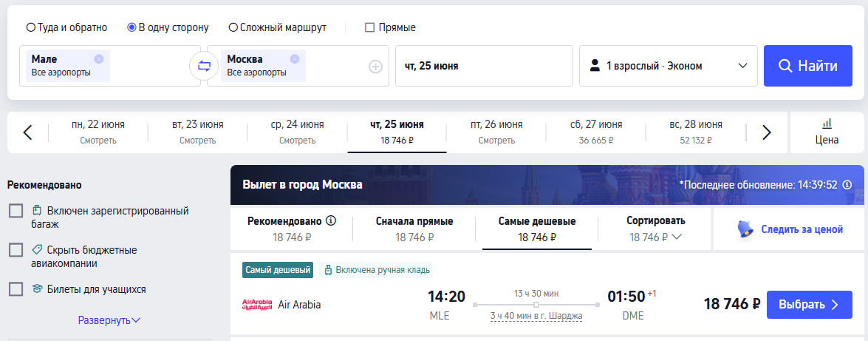Clear the Male origin field
Screen dimensions: 868x341
coord(99,59)
